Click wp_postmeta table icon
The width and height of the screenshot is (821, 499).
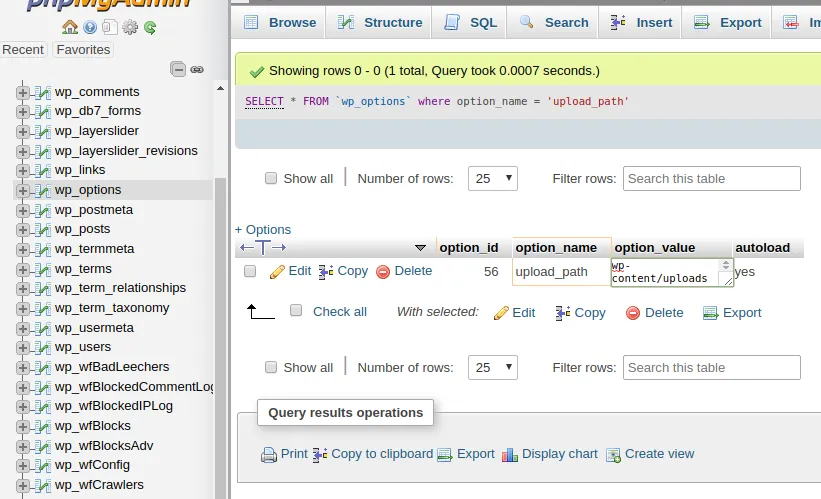[x=43, y=210]
